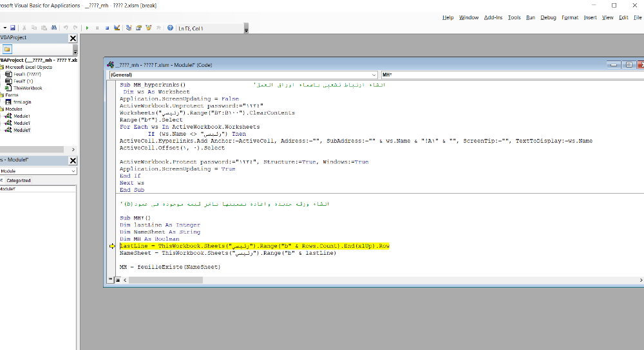Open the Excel view dropdown arrow at toolbar start
This screenshot has width=644, height=350.
click(5, 28)
